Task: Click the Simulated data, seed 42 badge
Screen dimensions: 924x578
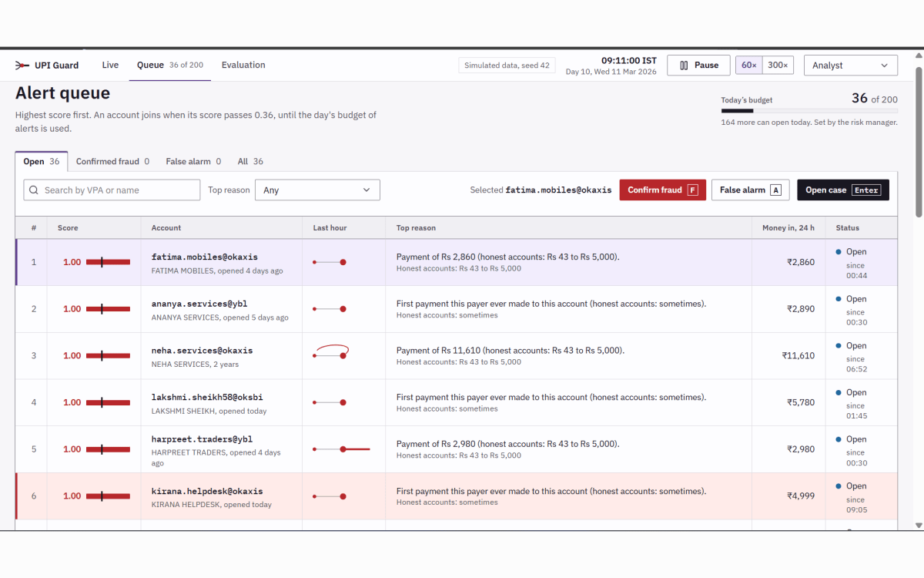Action: tap(507, 66)
